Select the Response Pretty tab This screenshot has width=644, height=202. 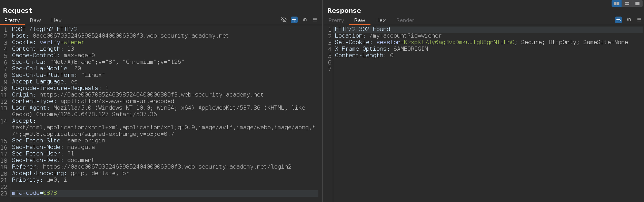336,20
